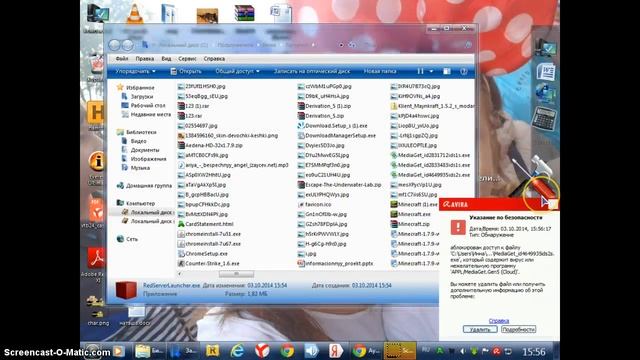Open the Справка link in Avira alert

pos(499,321)
